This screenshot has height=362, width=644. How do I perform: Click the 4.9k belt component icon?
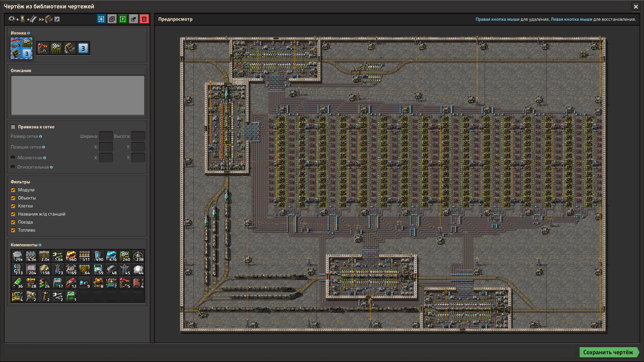[31, 256]
